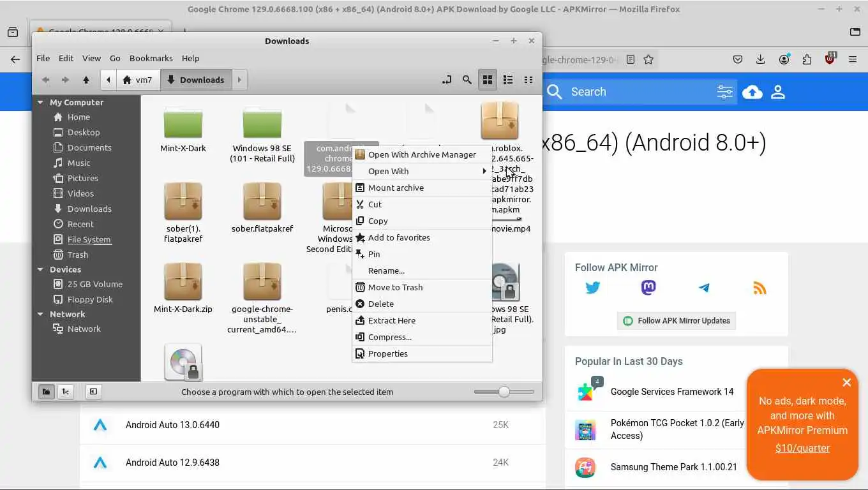This screenshot has height=490, width=868.
Task: Select Move to Trash
Action: (422, 287)
